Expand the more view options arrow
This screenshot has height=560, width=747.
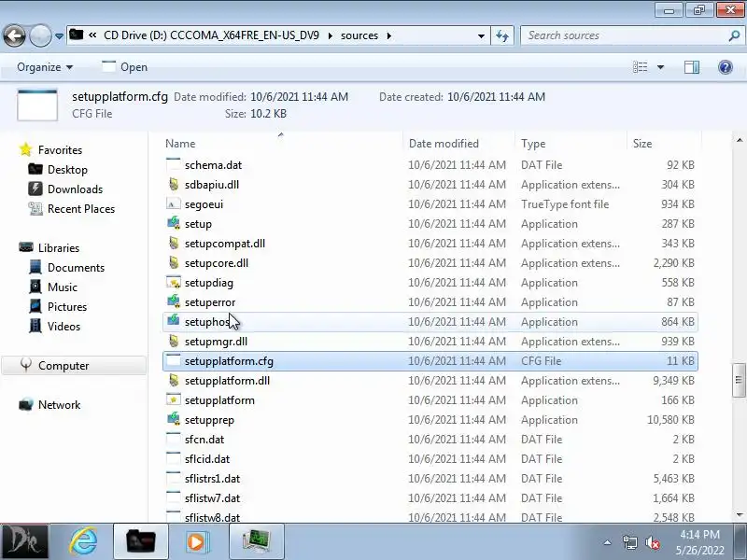tap(660, 67)
